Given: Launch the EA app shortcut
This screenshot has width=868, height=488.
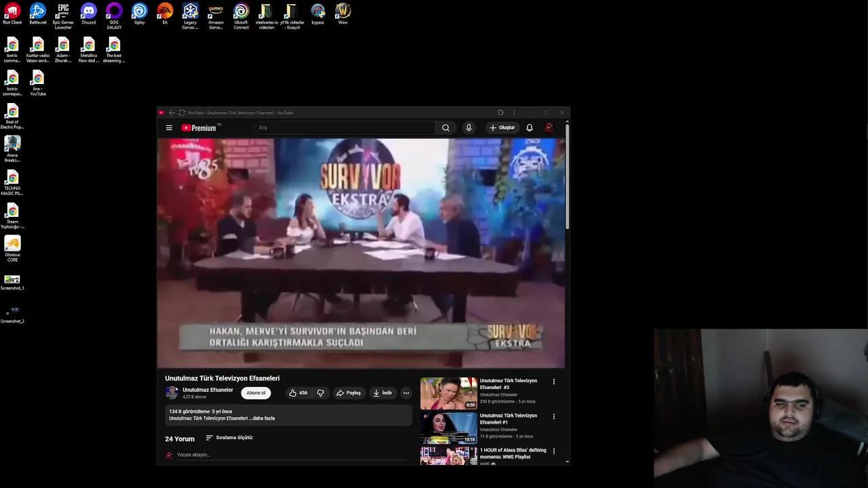Looking at the screenshot, I should coord(165,14).
